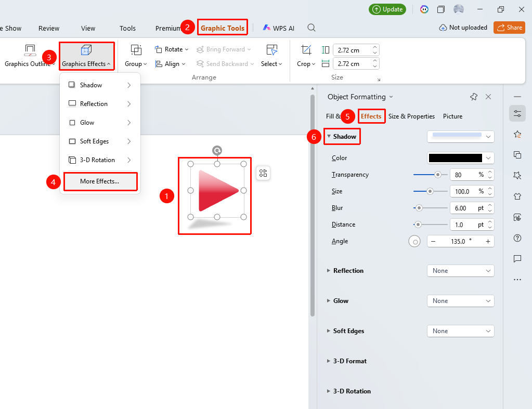Open the Size & Properties tab

tap(411, 116)
